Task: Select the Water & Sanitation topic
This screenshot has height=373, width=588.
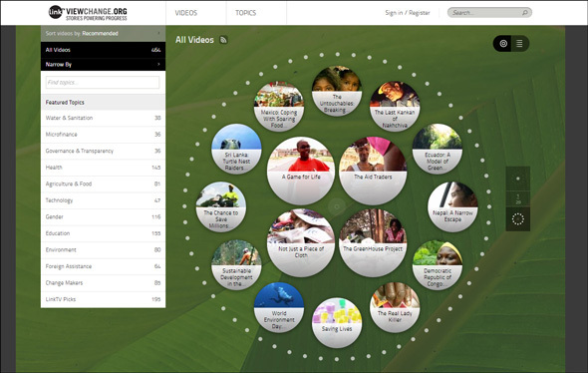Action: tap(103, 118)
